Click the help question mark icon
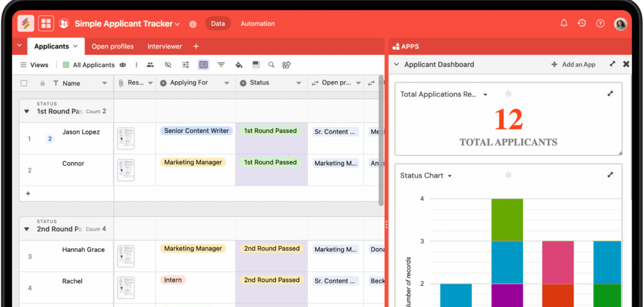The image size is (644, 307). pos(600,24)
